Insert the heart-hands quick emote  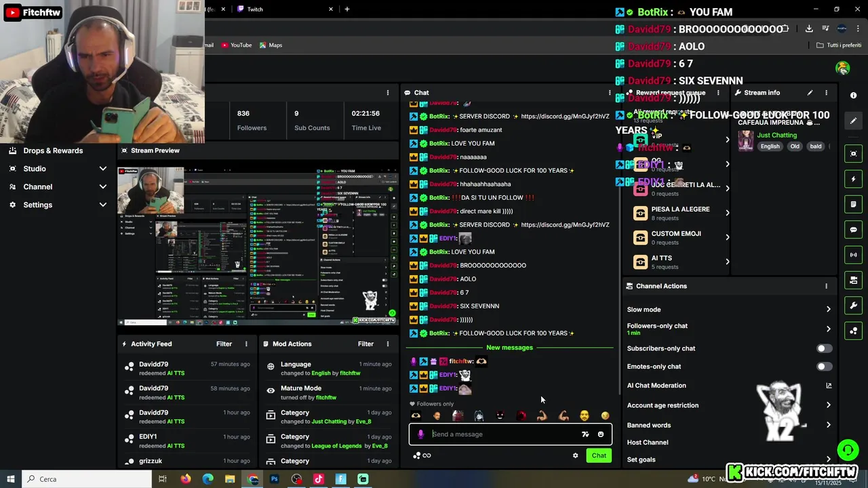pos(416,415)
